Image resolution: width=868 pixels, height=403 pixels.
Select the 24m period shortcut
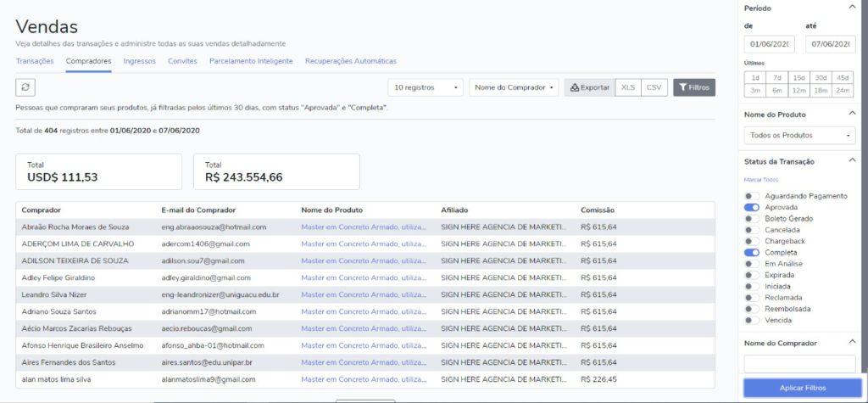tap(843, 90)
